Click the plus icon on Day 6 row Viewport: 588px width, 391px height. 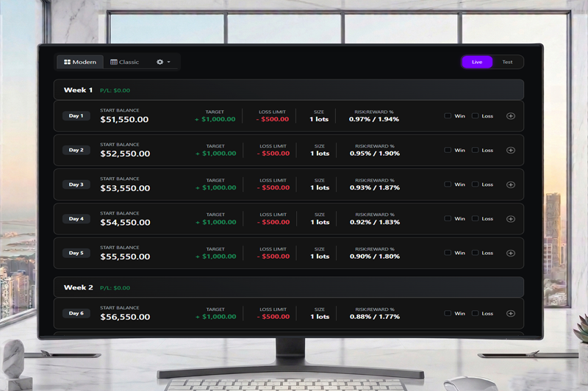tap(510, 313)
